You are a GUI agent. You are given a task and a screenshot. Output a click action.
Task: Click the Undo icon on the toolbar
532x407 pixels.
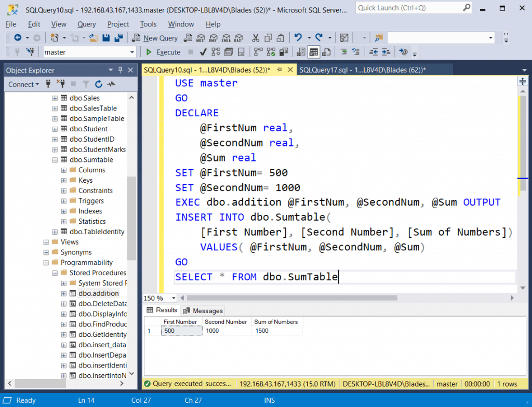(298, 37)
